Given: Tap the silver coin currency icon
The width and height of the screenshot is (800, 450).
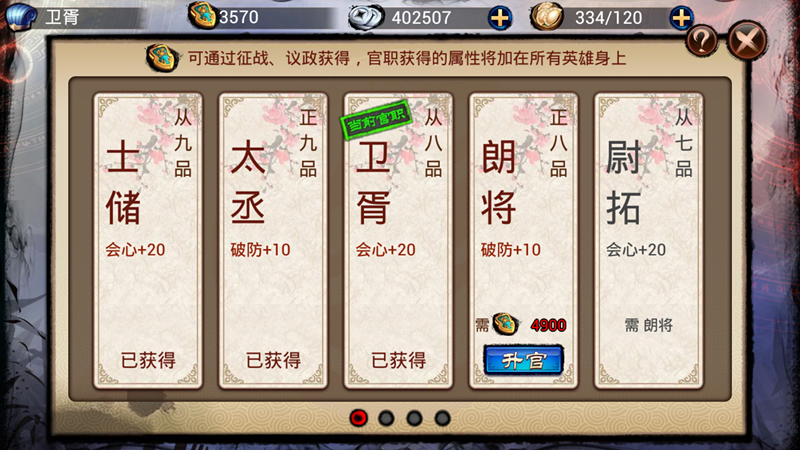Looking at the screenshot, I should (x=365, y=17).
